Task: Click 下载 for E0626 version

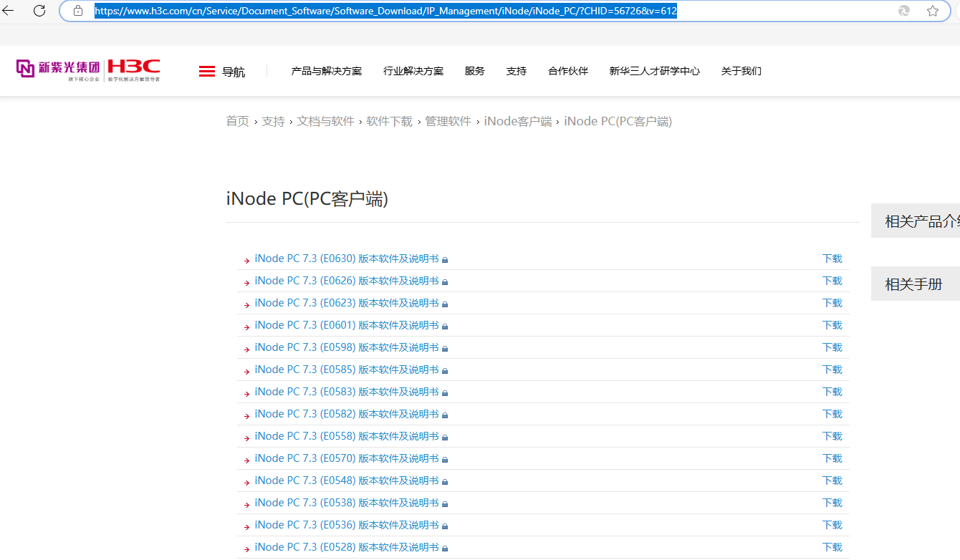Action: (x=832, y=281)
